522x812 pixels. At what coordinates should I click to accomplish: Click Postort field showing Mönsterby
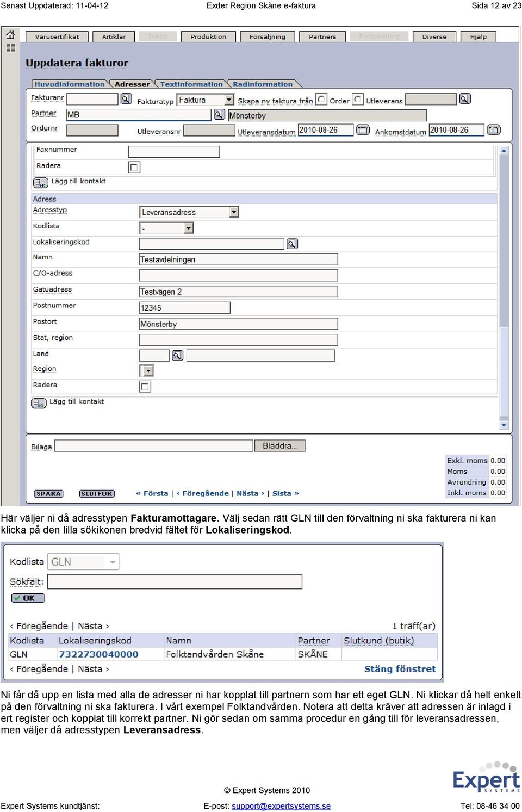point(238,324)
